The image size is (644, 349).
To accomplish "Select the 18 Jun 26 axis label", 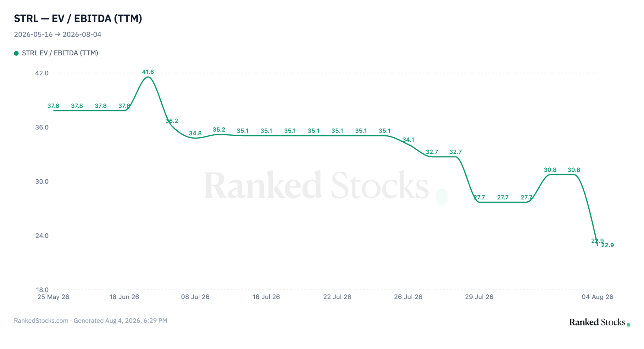I will 124,297.
